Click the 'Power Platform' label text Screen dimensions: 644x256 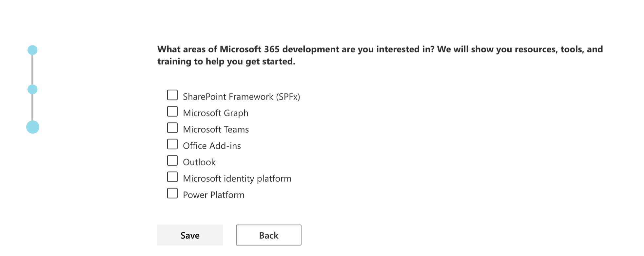tap(214, 195)
